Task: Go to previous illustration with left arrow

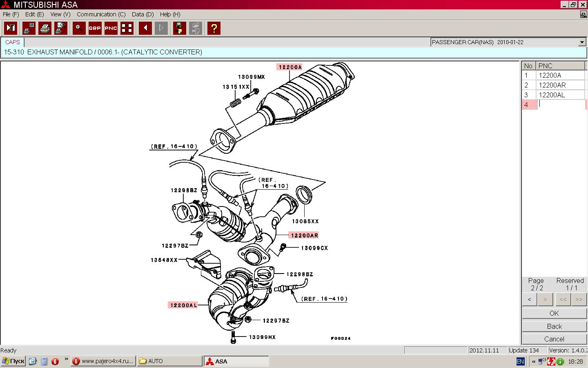Action: click(145, 28)
